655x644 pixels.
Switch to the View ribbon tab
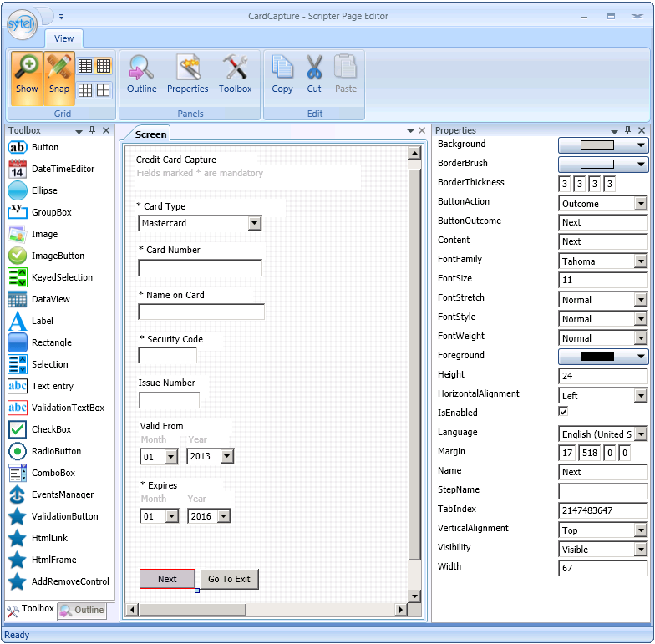point(63,38)
